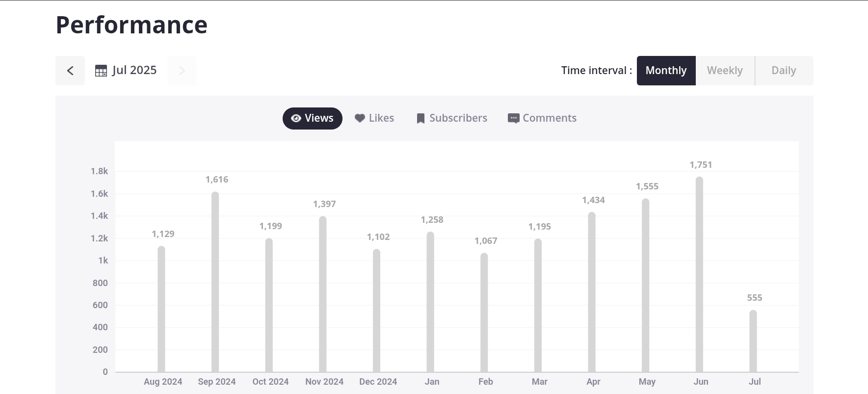Click the speech bubble Comments icon
This screenshot has height=394, width=868.
(513, 118)
